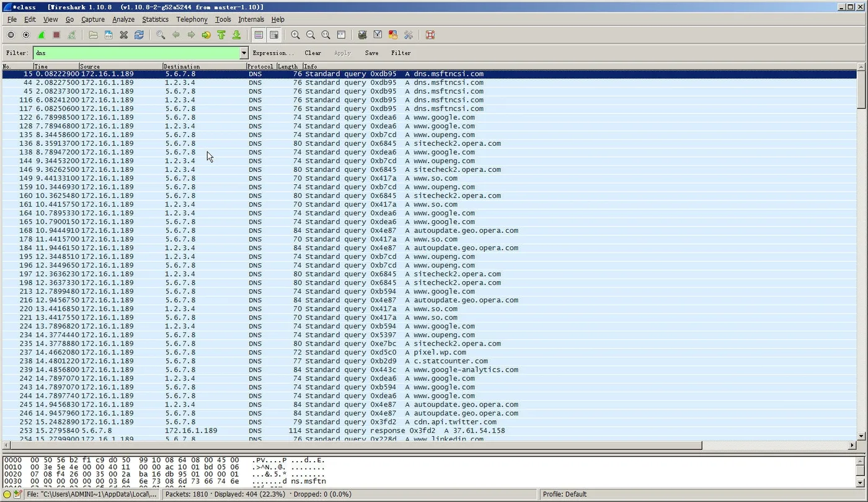Open expert info status bar circle
This screenshot has height=502, width=868.
(7, 495)
